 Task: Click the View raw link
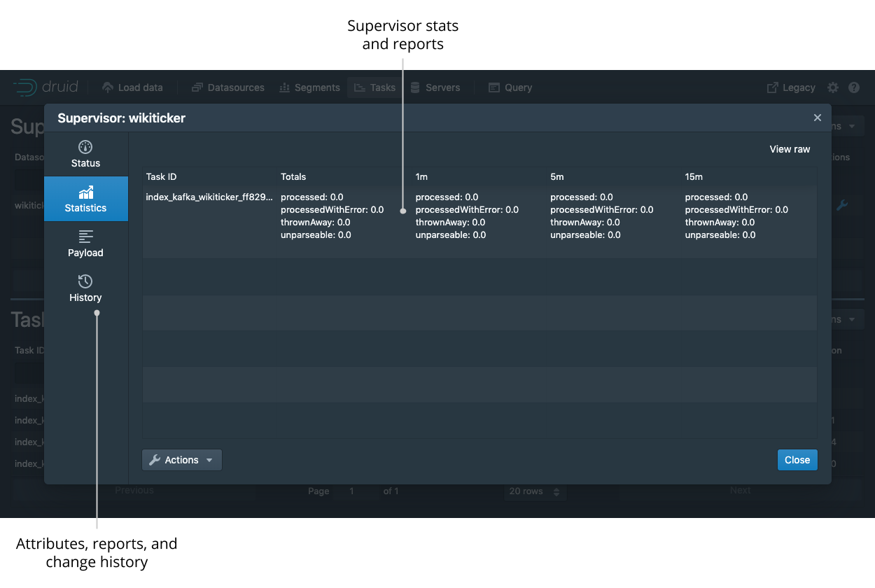[x=790, y=149]
